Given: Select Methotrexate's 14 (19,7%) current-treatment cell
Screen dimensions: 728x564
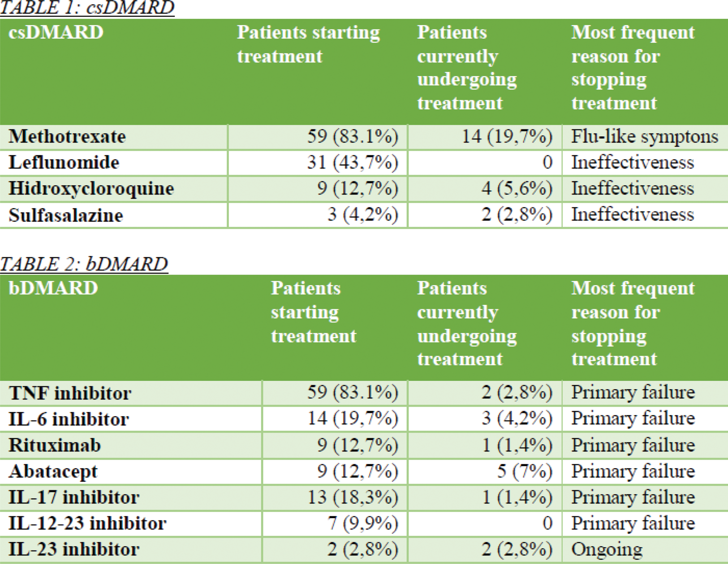Looking at the screenshot, I should [507, 136].
